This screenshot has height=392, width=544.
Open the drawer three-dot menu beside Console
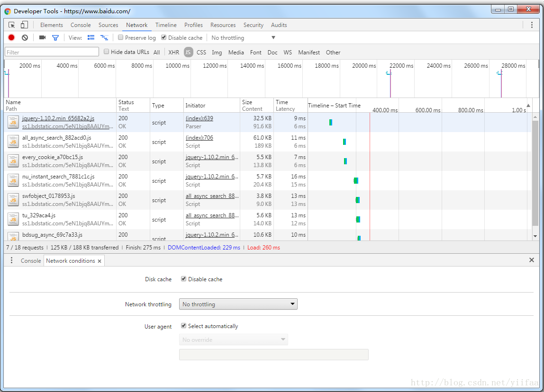11,260
